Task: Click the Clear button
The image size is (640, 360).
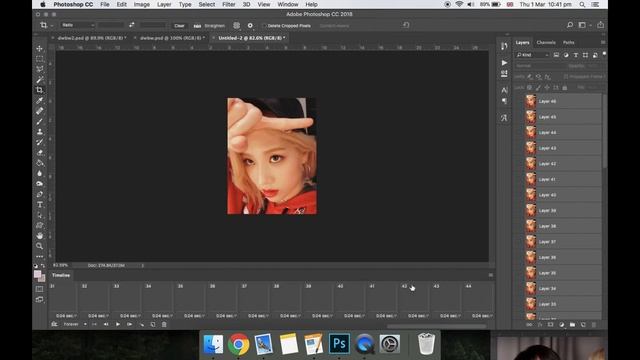Action: (179, 26)
